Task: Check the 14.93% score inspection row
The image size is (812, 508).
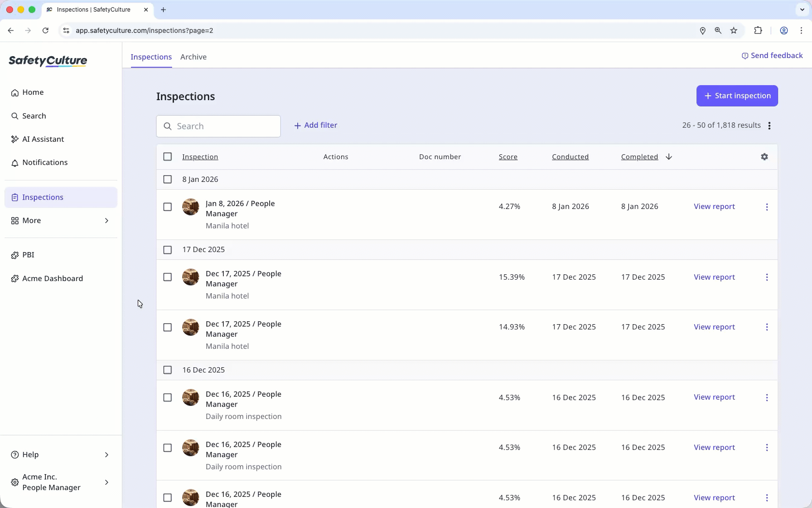Action: click(168, 328)
